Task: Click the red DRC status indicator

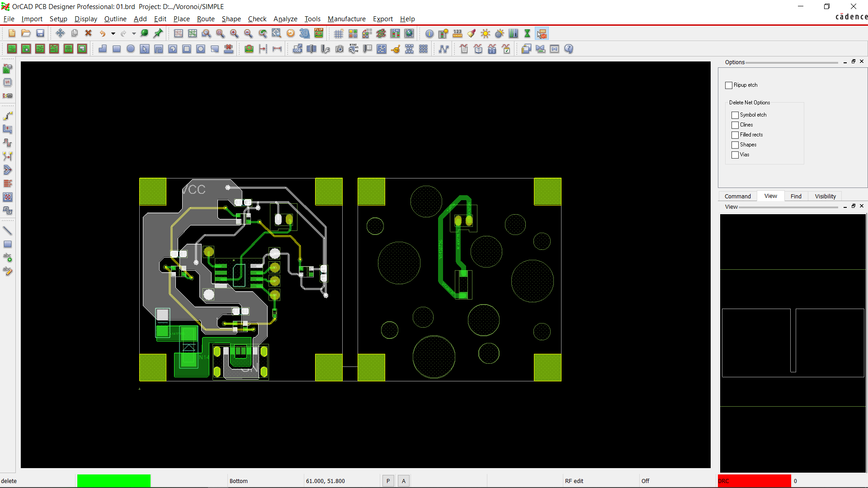Action: [x=754, y=481]
